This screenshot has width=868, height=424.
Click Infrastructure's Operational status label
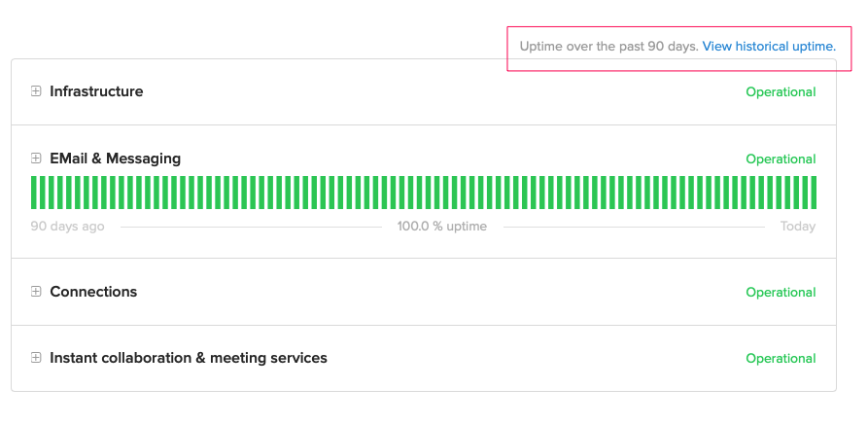[781, 92]
